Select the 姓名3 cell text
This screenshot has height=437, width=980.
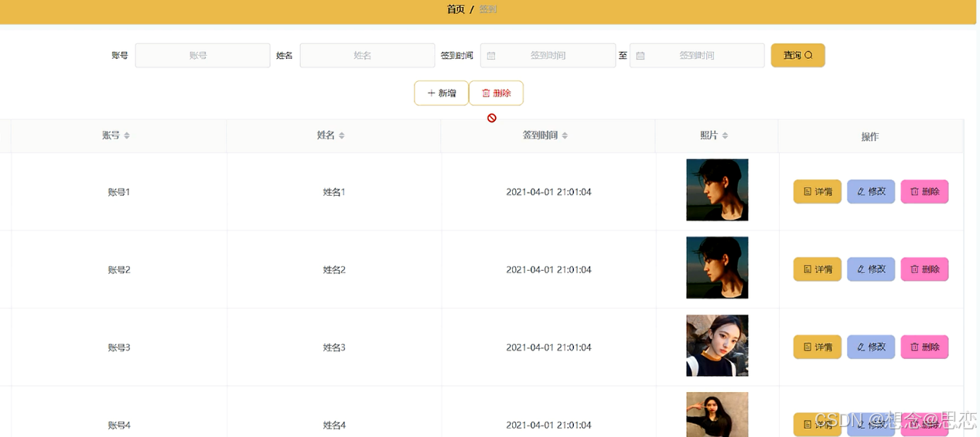coord(334,347)
